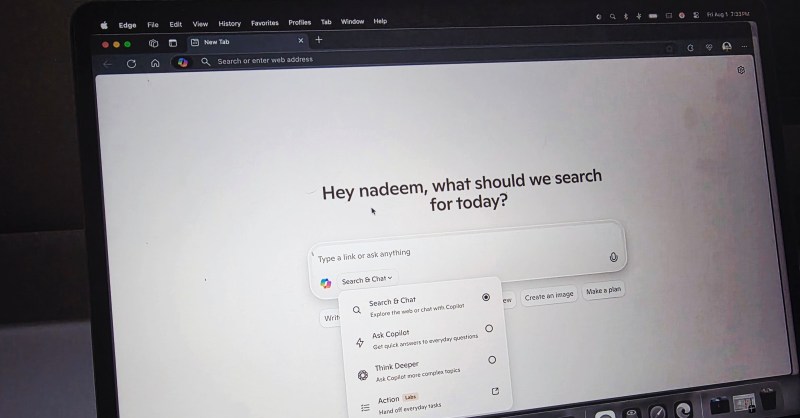Reload the page
This screenshot has height=418, width=800.
tap(131, 63)
